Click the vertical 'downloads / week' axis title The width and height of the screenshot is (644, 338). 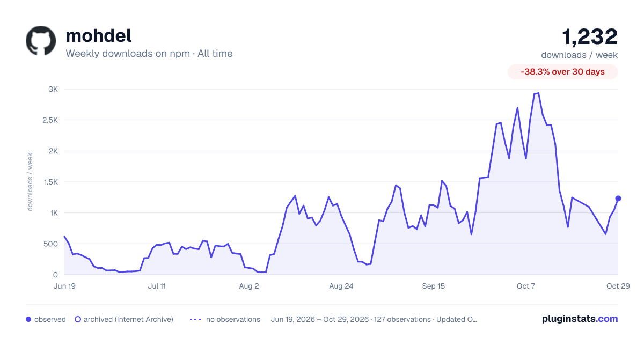(31, 182)
